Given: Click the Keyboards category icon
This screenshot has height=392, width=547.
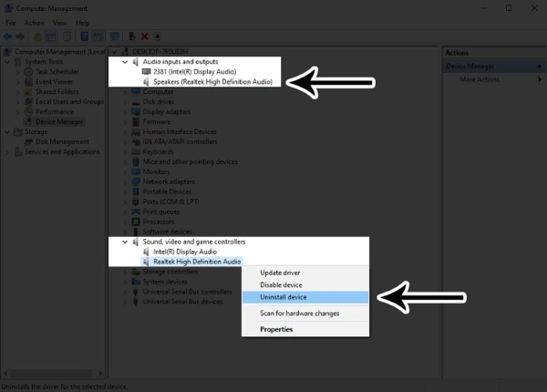Looking at the screenshot, I should coord(136,151).
